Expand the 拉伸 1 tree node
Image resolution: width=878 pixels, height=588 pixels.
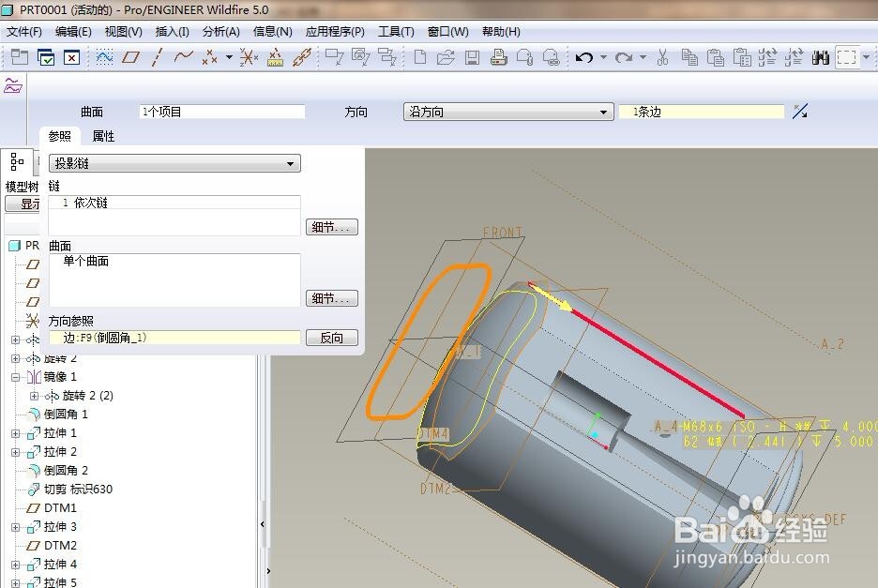tap(16, 433)
